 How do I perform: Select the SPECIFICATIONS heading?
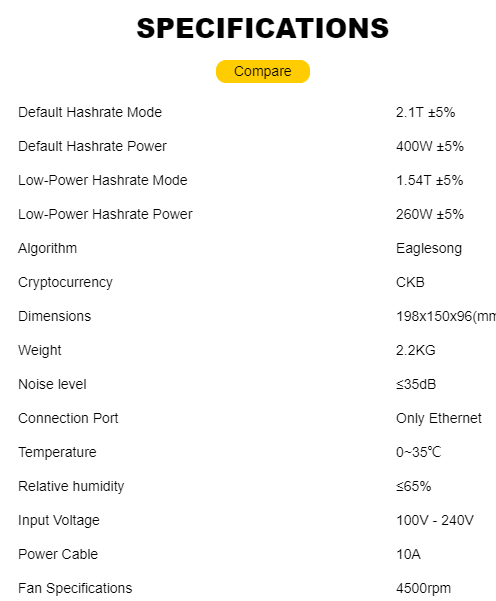click(263, 28)
